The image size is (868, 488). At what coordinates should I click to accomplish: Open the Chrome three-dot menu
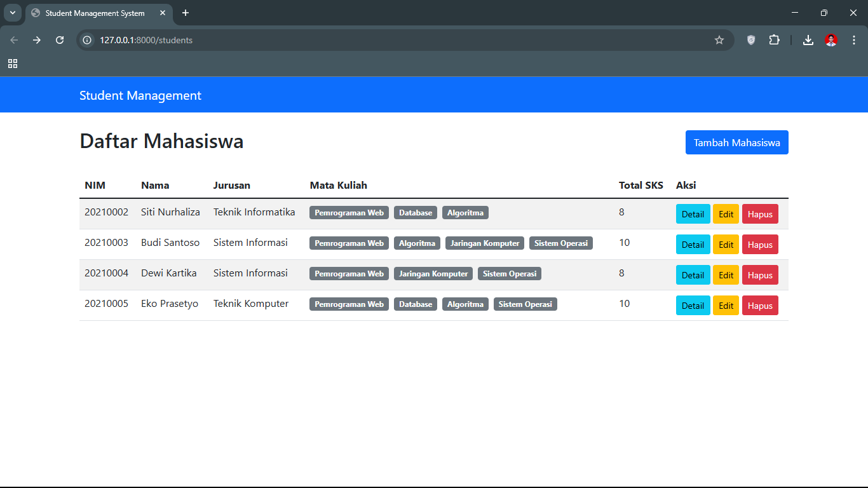853,40
